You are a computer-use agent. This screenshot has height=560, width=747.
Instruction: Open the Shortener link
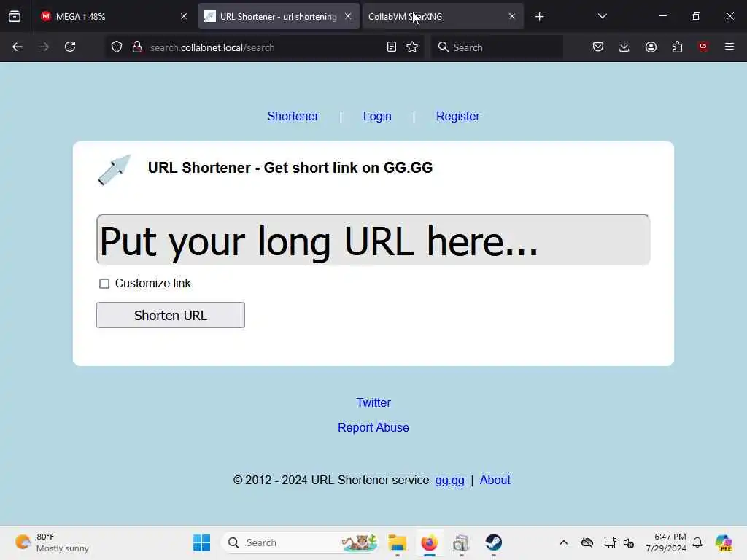coord(293,116)
